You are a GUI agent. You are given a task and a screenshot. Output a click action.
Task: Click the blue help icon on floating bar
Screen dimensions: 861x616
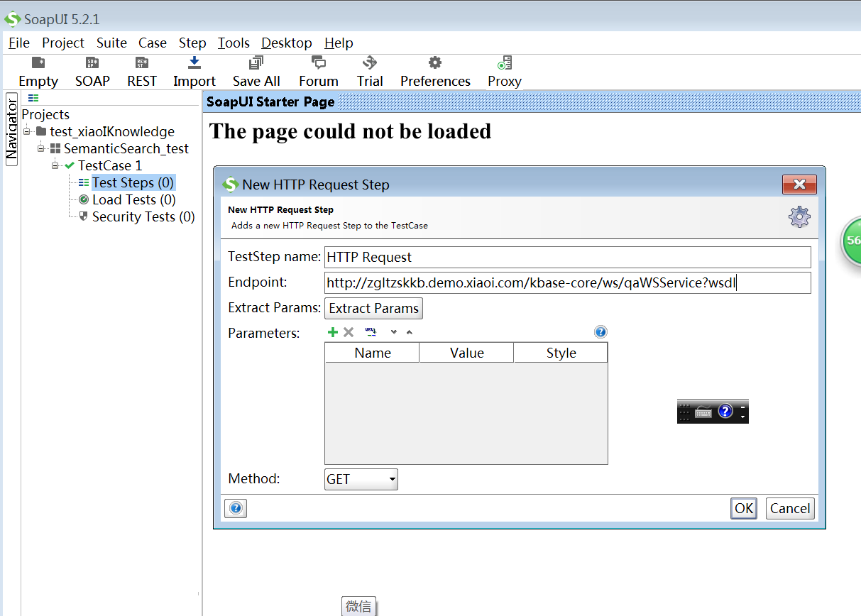tap(725, 411)
